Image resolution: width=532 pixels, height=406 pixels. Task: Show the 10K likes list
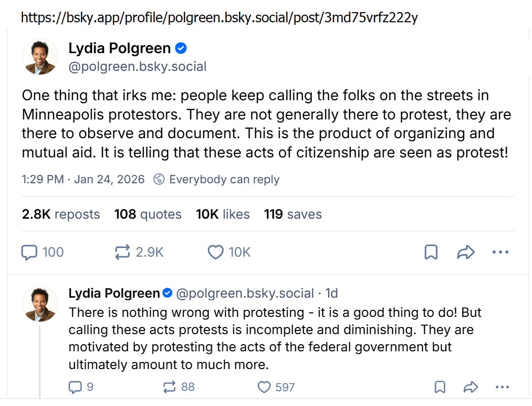(x=222, y=214)
